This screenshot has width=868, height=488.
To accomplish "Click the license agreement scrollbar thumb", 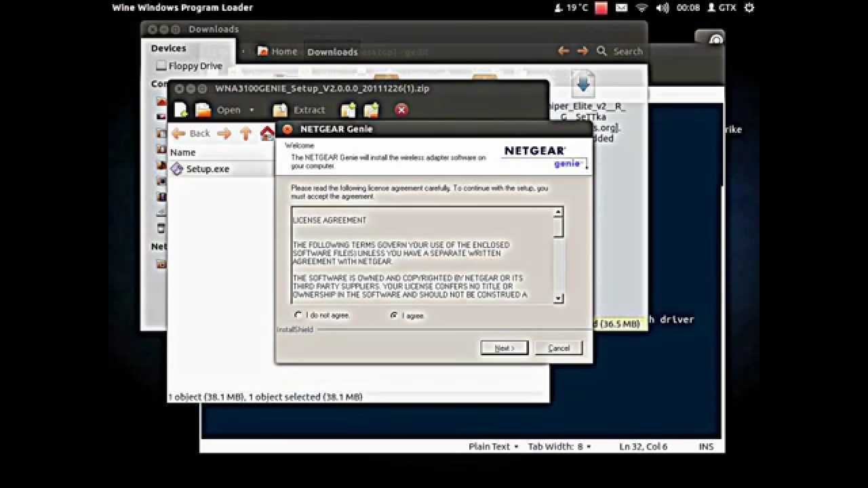I will [x=558, y=228].
